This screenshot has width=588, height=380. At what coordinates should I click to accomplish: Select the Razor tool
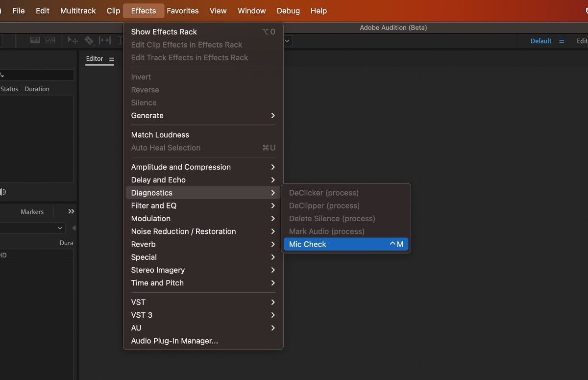point(89,40)
